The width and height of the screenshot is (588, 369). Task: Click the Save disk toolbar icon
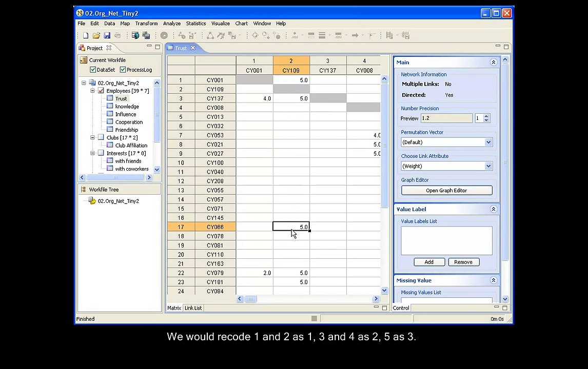[107, 35]
